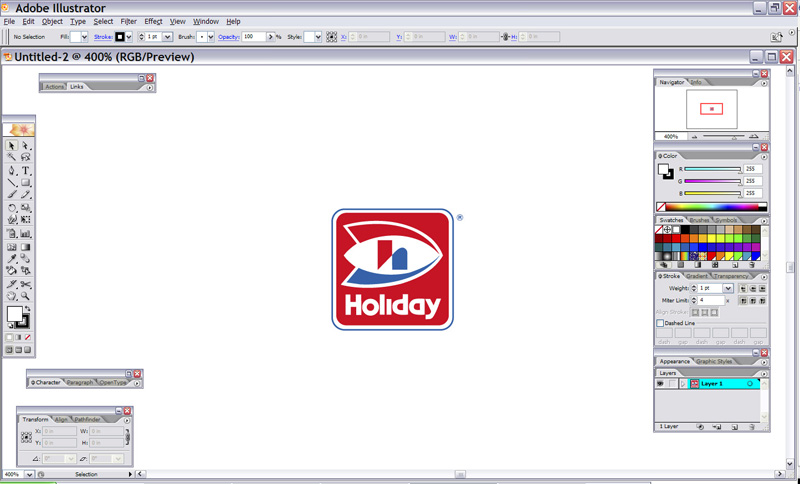Click the R color slider in Color panel
The height and width of the screenshot is (484, 800).
tap(713, 169)
